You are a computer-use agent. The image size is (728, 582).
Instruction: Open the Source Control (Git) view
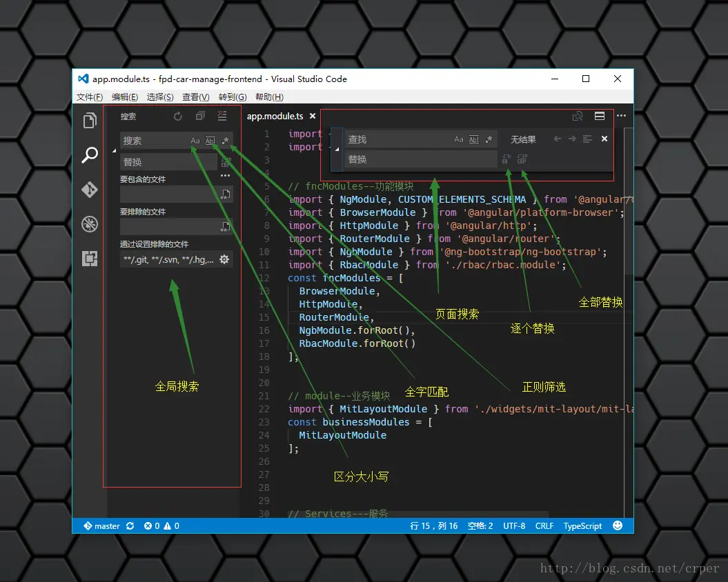(x=90, y=190)
